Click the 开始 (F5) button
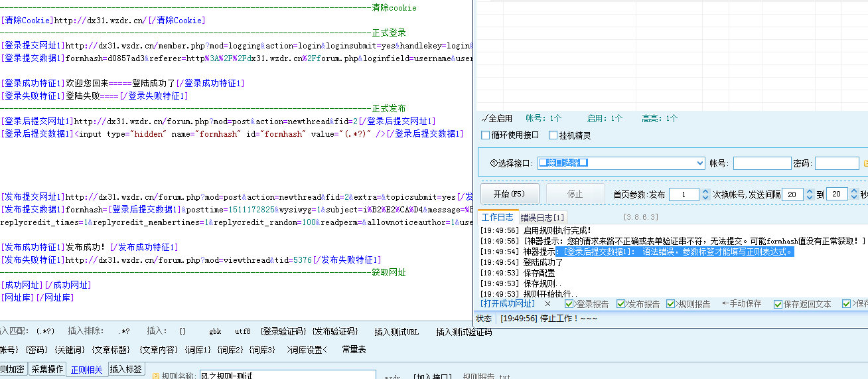Screen dimensions: 868x379 (510, 194)
